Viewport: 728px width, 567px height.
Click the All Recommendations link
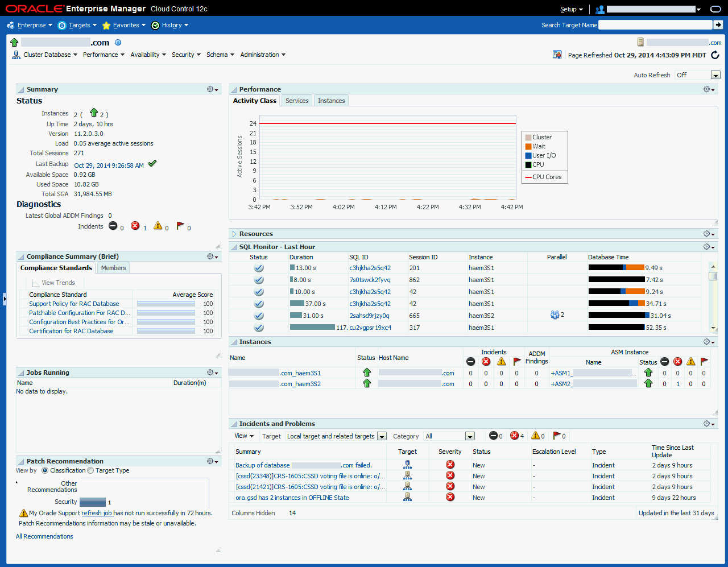(x=44, y=536)
